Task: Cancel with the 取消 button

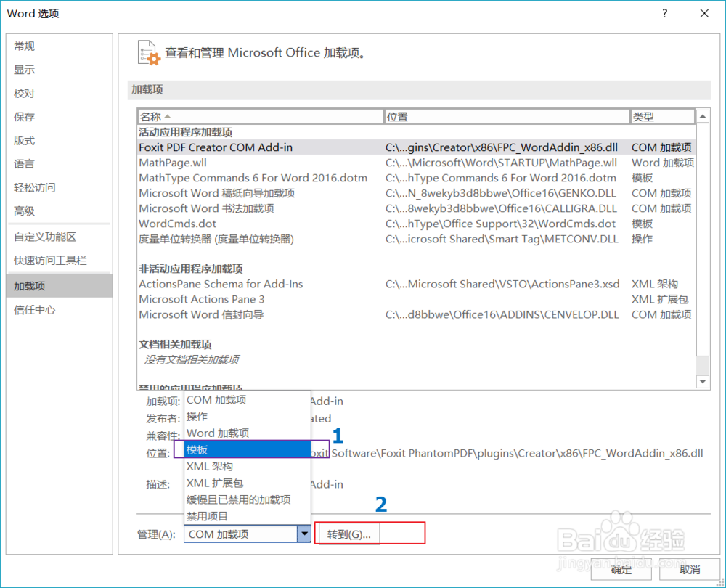Action: pyautogui.click(x=690, y=570)
